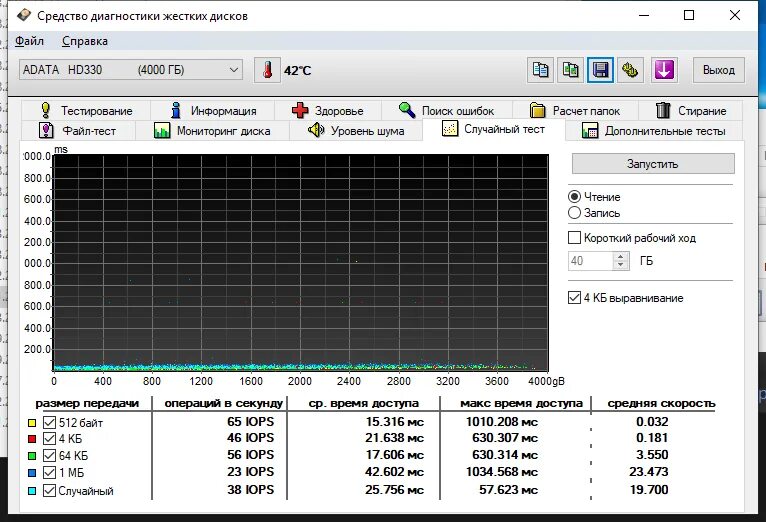Switch to the Уровень шума tab

[x=356, y=131]
